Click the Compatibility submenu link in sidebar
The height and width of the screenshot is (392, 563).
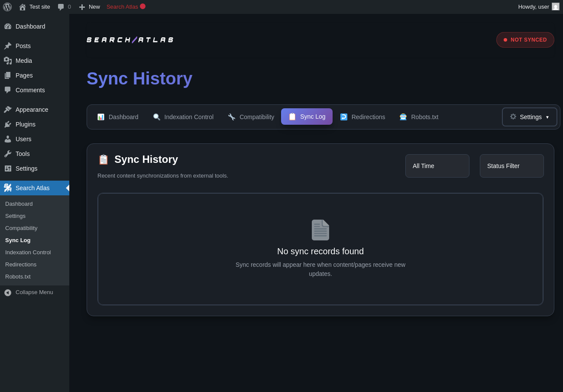tap(21, 228)
